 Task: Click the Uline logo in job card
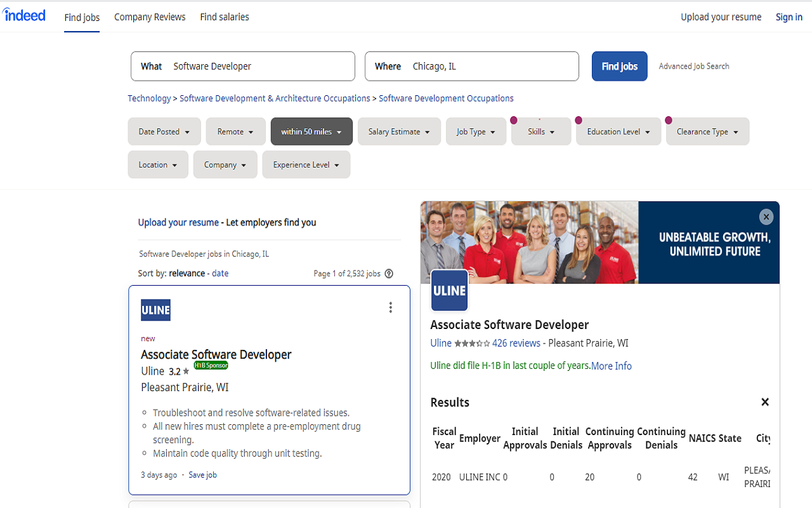155,310
